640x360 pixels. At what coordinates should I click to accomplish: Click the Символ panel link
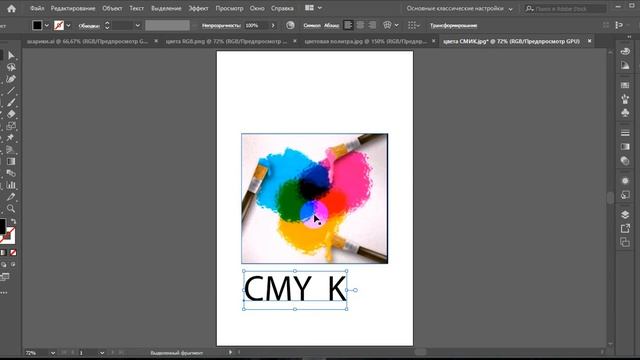(x=312, y=25)
